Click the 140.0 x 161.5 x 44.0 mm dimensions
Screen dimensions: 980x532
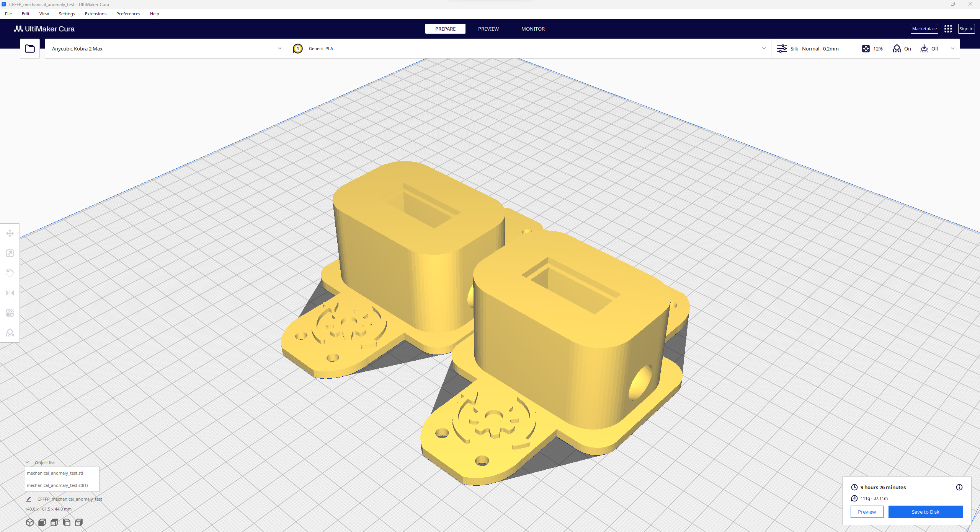tap(48, 509)
